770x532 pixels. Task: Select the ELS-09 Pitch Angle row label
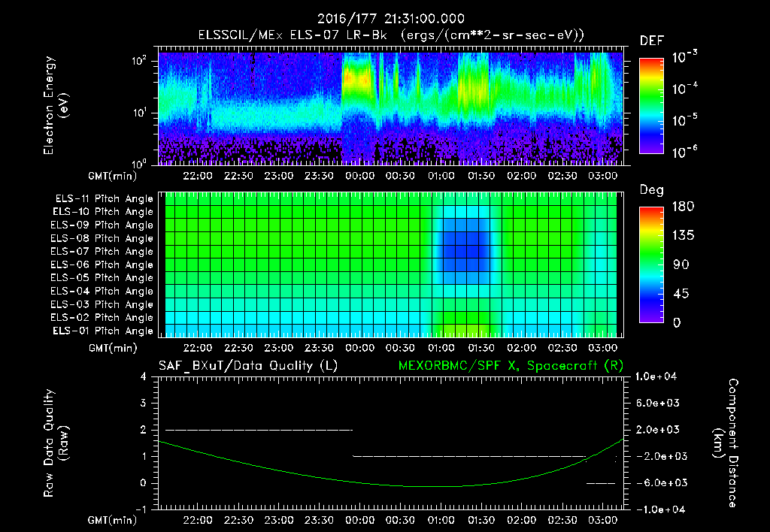coord(102,225)
